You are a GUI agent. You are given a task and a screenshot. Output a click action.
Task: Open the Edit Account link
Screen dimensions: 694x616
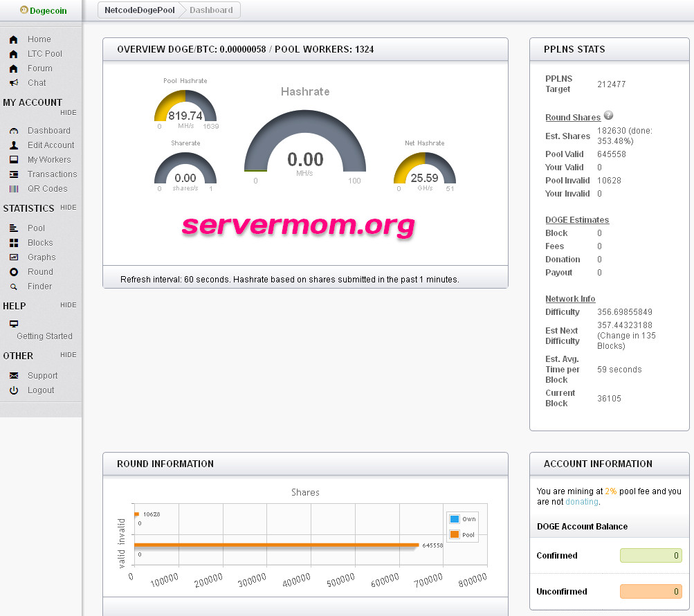(51, 145)
